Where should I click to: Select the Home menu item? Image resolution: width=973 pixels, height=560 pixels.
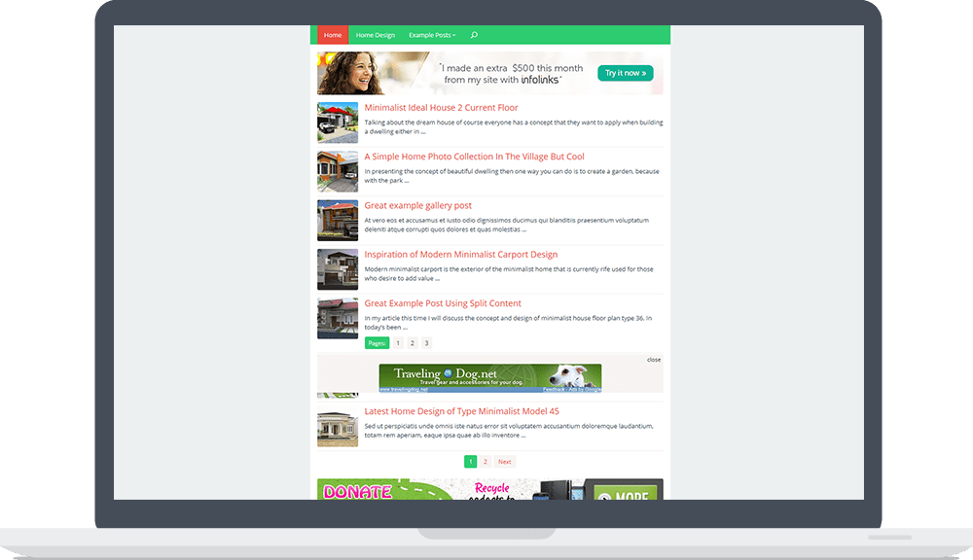click(x=332, y=34)
